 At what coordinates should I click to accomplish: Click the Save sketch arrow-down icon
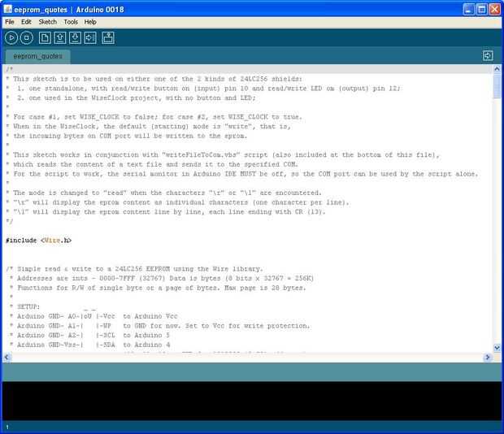(75, 38)
